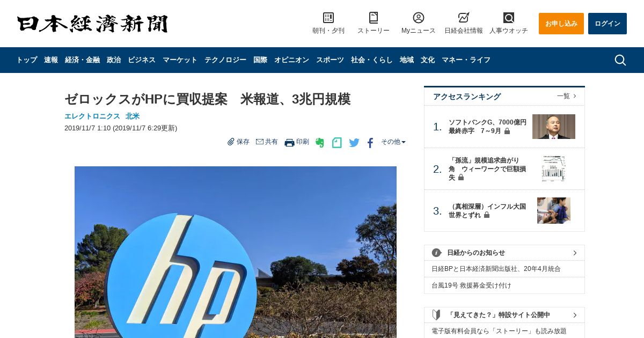644x338 pixels.
Task: Open the 文化 navigation tab
Action: tap(428, 60)
